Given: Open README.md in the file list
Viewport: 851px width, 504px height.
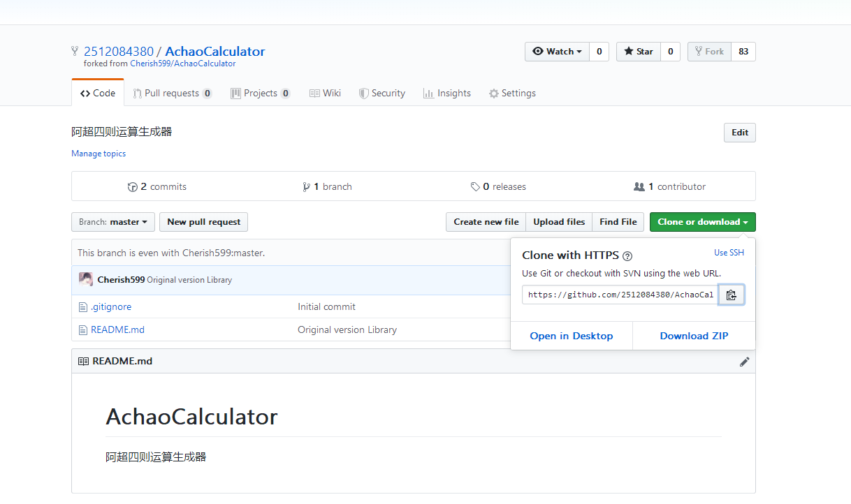Looking at the screenshot, I should pos(117,329).
